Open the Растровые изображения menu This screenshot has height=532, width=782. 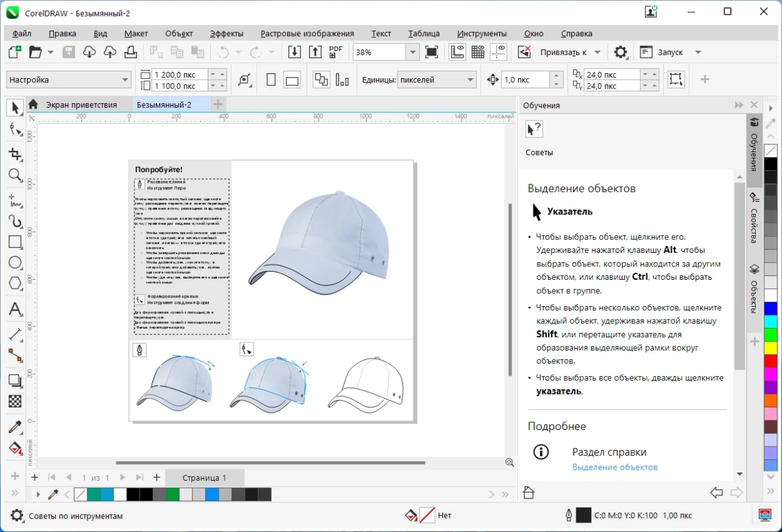(307, 34)
